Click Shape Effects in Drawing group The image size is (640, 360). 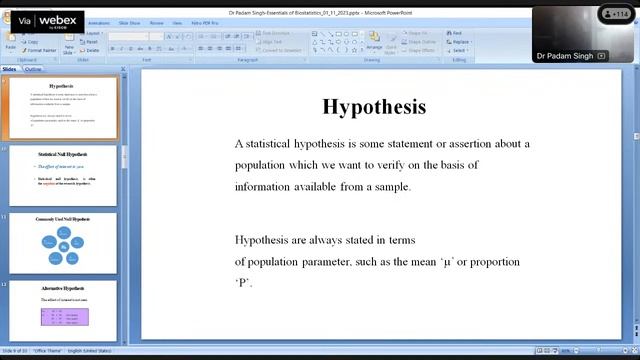(418, 50)
